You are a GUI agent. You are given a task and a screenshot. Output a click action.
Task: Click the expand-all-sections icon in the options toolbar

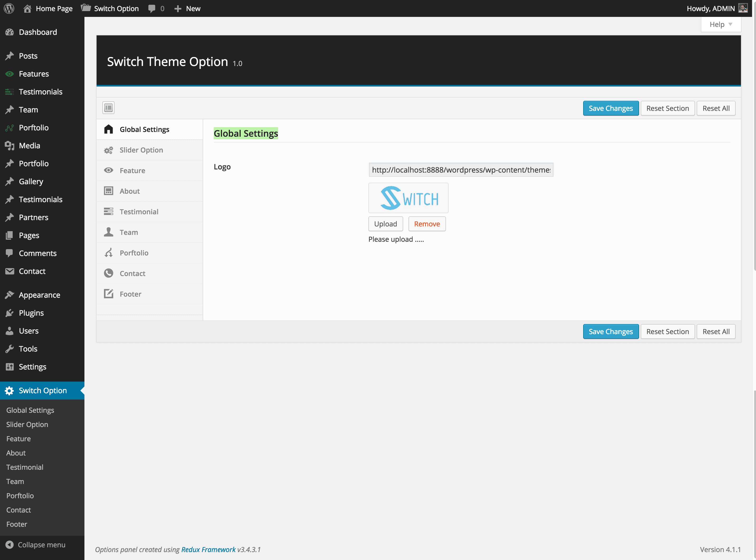[x=108, y=108]
